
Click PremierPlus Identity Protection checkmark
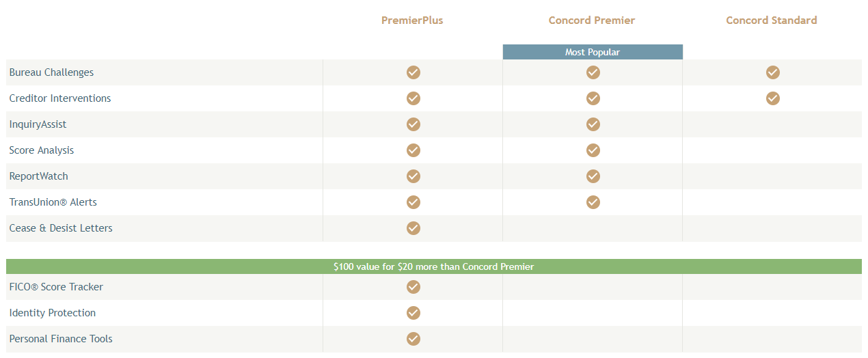[x=413, y=313]
